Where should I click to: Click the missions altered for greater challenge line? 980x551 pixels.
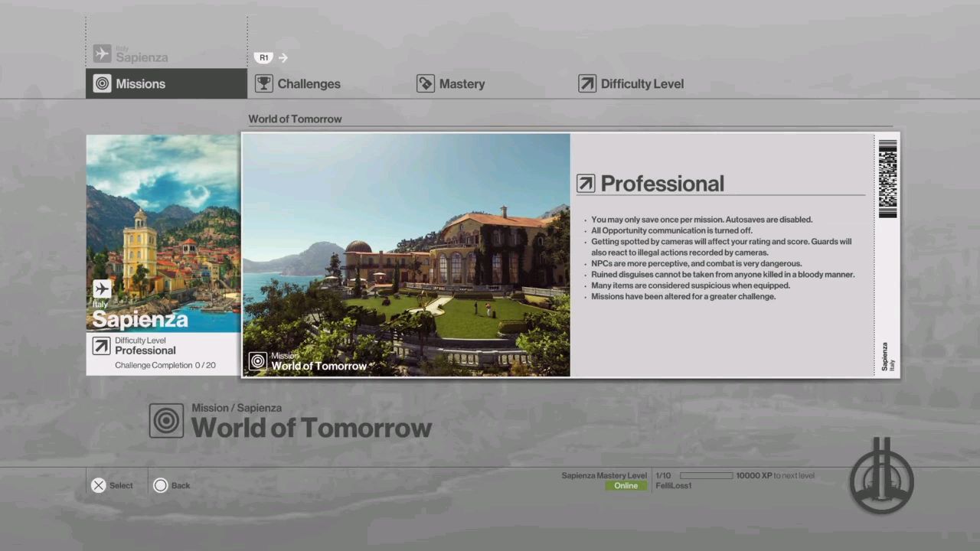click(x=684, y=296)
